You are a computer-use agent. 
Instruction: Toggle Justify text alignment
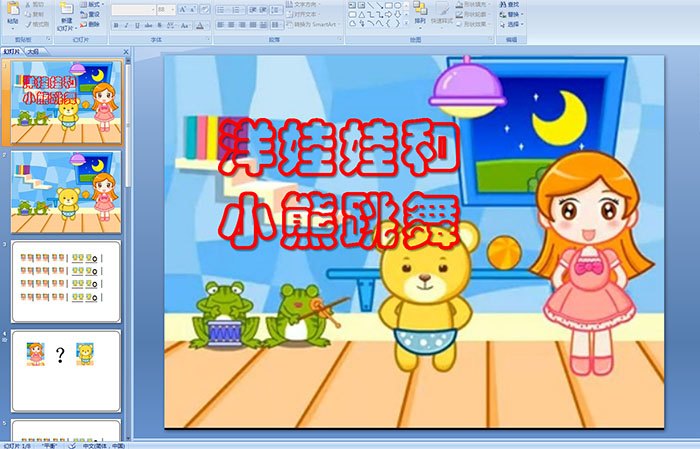pos(252,25)
